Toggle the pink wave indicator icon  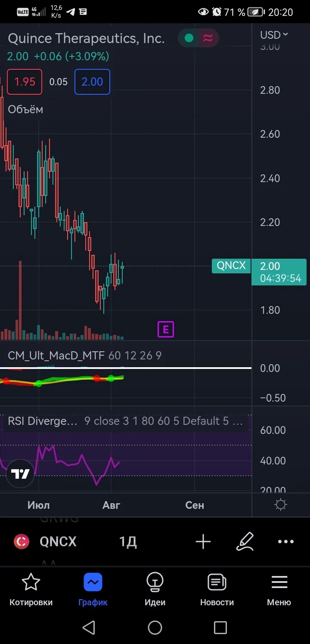tap(208, 38)
